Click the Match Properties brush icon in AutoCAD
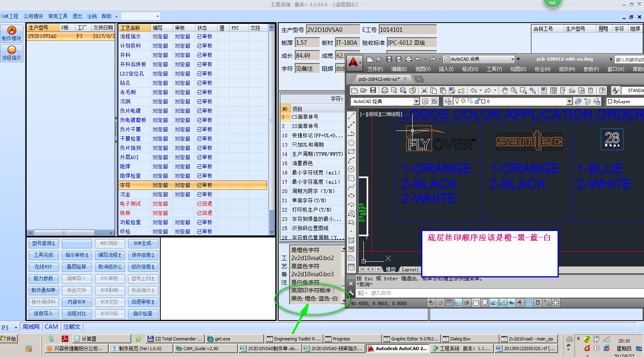The image size is (644, 357). point(452,90)
